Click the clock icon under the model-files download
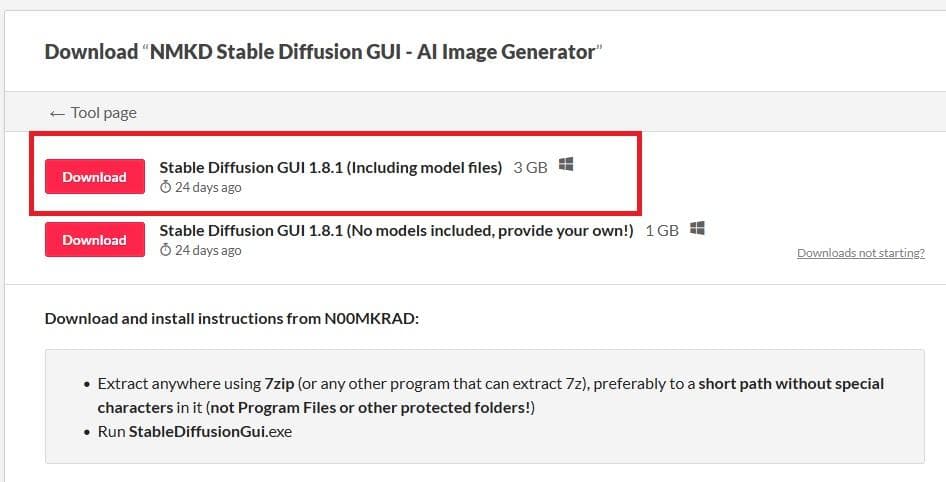946x482 pixels. point(166,187)
